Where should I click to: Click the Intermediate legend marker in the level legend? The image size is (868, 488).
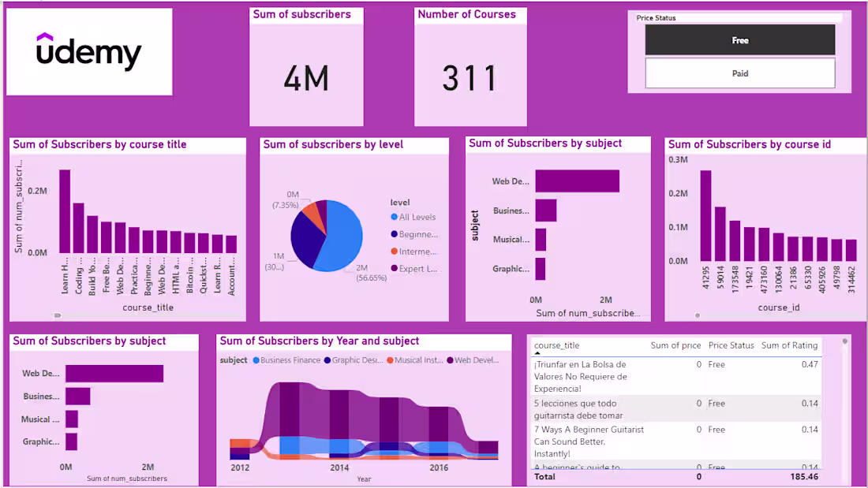click(x=394, y=251)
